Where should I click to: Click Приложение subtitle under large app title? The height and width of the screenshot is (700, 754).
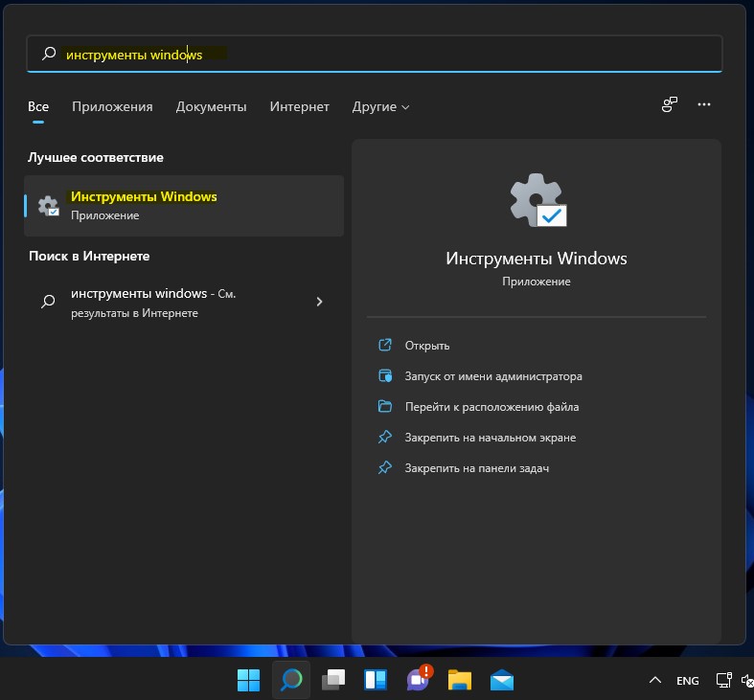(x=537, y=282)
